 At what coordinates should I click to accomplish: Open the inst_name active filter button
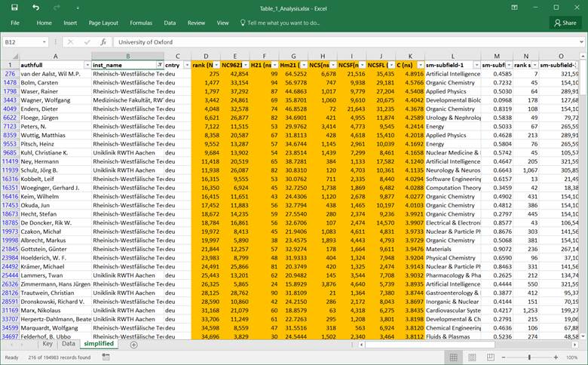[x=160, y=66]
